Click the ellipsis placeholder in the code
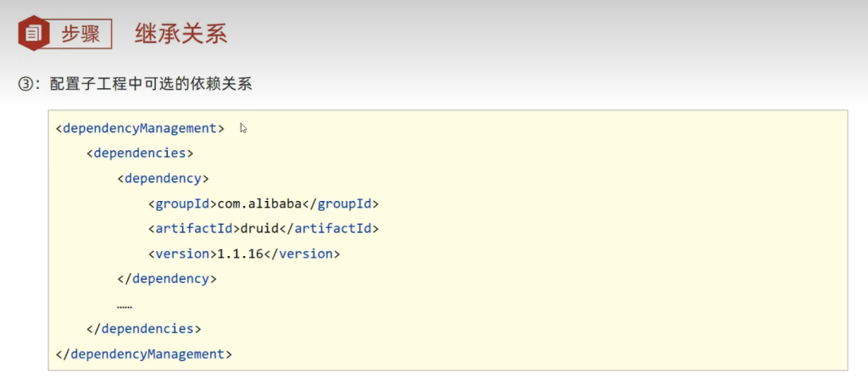The image size is (868, 390). [x=125, y=304]
